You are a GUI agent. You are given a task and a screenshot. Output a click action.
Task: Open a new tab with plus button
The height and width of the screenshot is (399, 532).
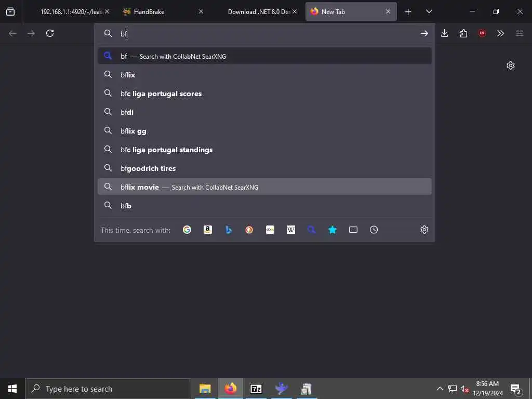tap(408, 12)
